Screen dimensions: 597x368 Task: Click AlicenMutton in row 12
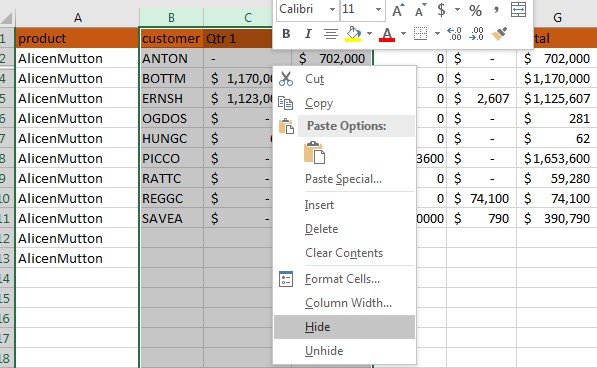(x=77, y=238)
